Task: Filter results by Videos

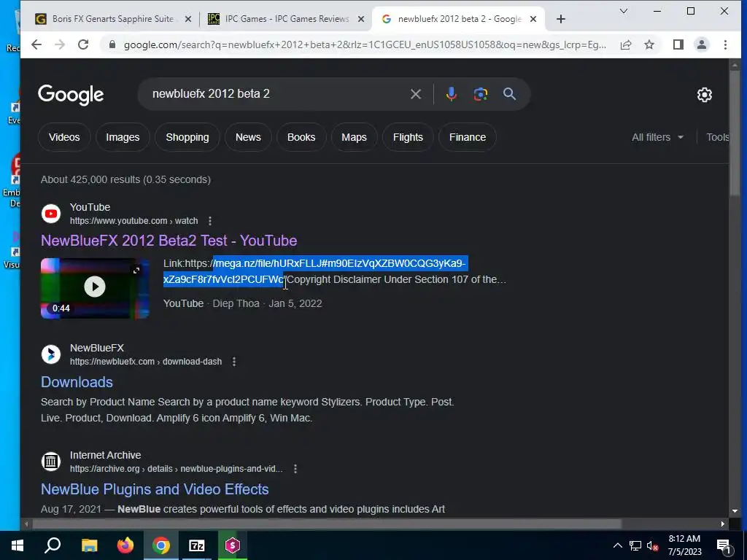Action: click(64, 137)
